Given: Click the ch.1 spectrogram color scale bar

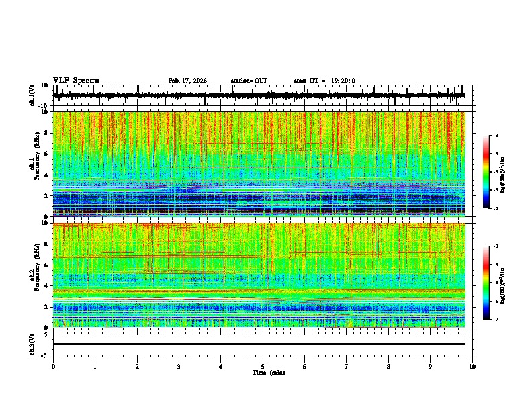Looking at the screenshot, I should [486, 172].
